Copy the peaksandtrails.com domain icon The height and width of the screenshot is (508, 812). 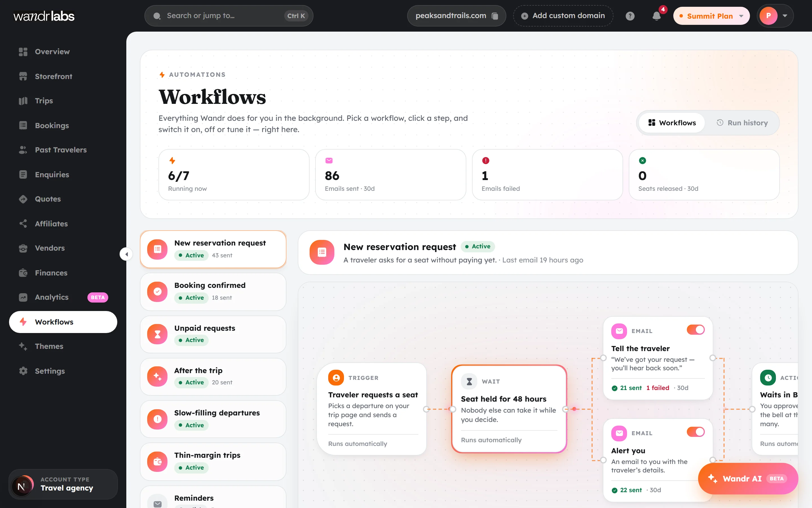pyautogui.click(x=495, y=16)
